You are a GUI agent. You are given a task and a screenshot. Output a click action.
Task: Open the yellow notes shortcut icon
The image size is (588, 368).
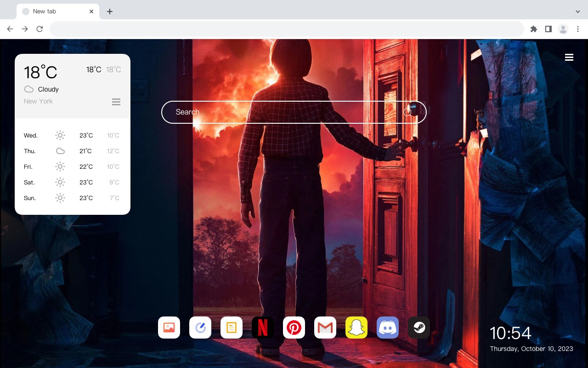click(232, 328)
